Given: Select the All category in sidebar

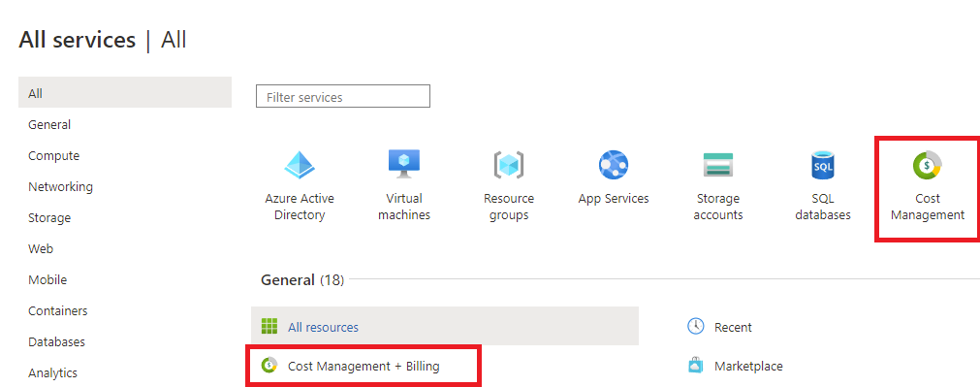Looking at the screenshot, I should 125,92.
